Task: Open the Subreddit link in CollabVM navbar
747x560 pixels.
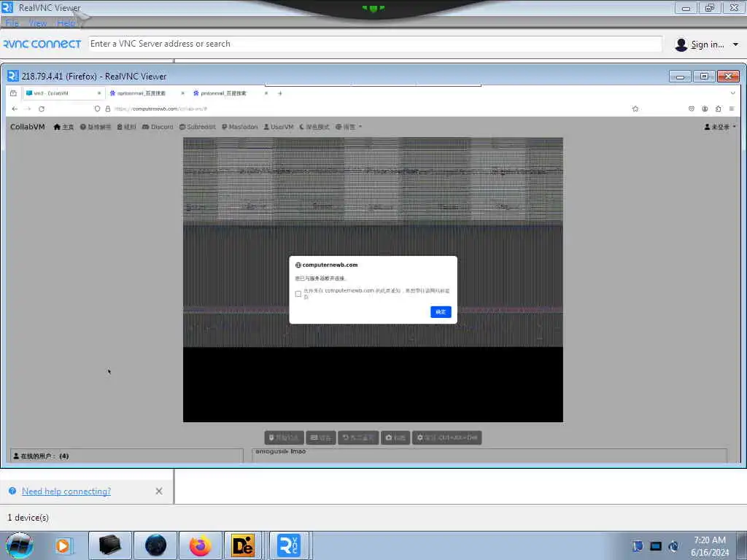Action: point(197,127)
